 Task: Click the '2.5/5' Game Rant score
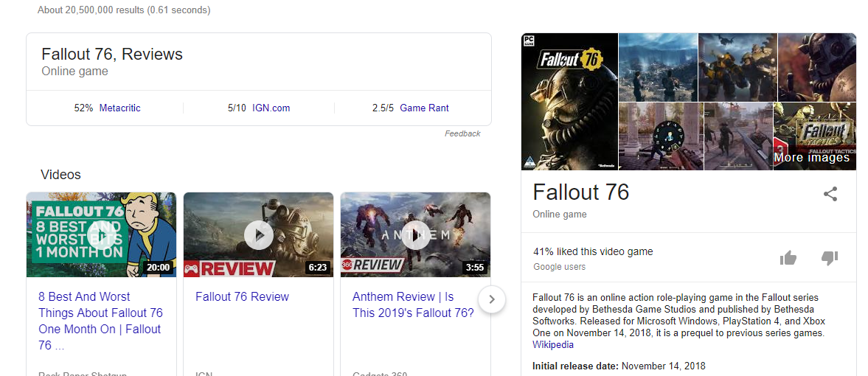point(383,108)
